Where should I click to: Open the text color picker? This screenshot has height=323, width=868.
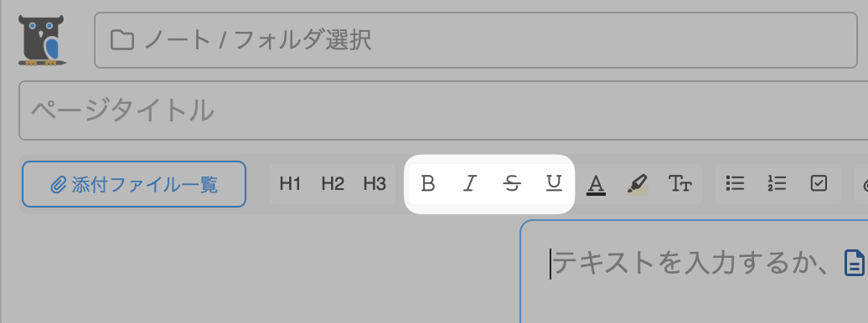pyautogui.click(x=596, y=183)
